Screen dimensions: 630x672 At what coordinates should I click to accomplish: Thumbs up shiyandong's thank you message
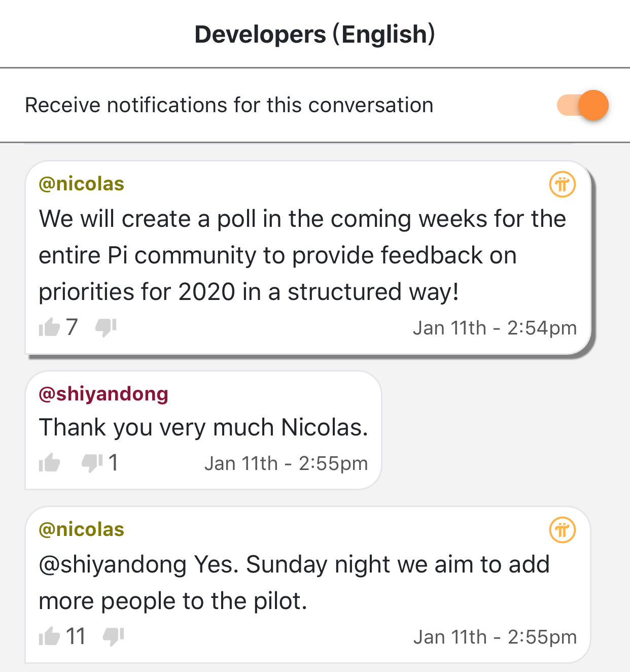pos(49,463)
